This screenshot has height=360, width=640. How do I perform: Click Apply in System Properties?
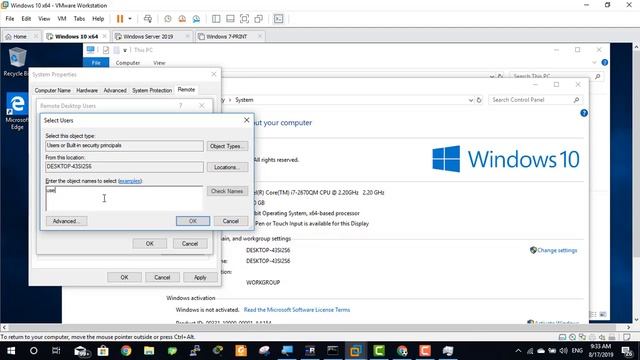[x=200, y=277]
